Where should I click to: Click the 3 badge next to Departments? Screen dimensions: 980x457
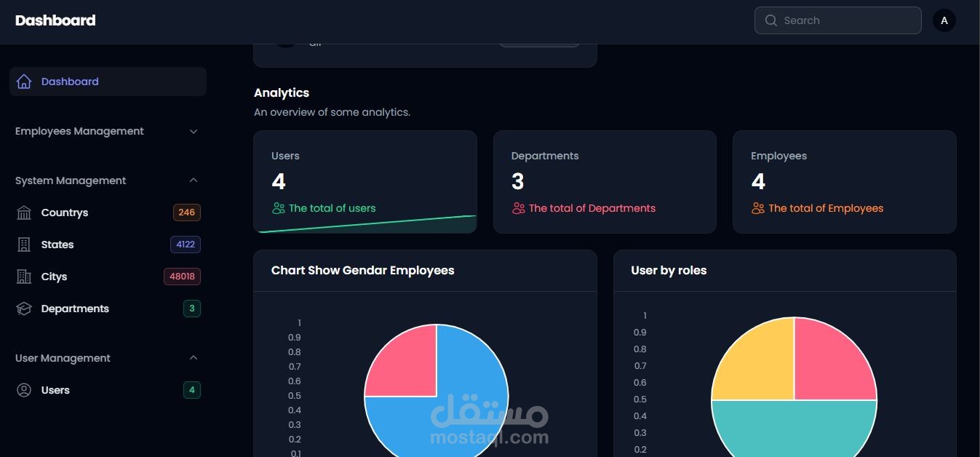click(192, 309)
